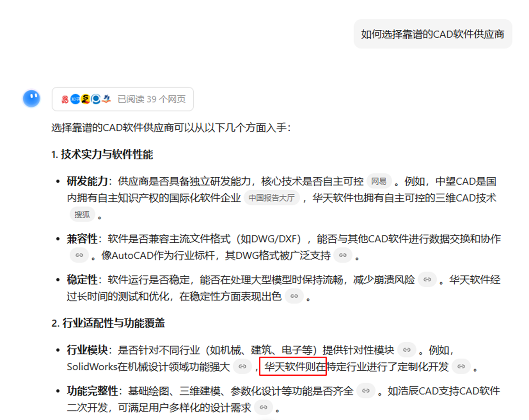Click the bold label '功能完整性'

[x=92, y=391]
